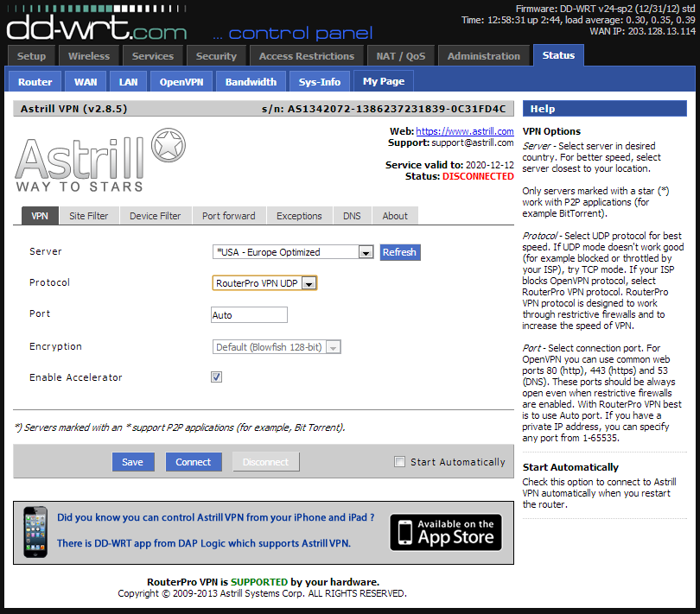The height and width of the screenshot is (614, 700).
Task: Go to the Port forward tab
Action: tap(229, 216)
